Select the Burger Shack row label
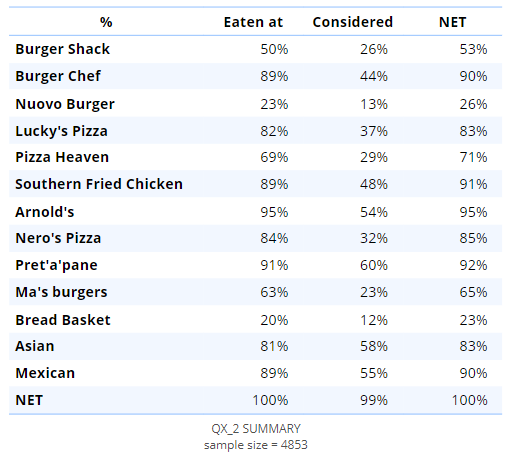521x454 pixels. [x=63, y=49]
